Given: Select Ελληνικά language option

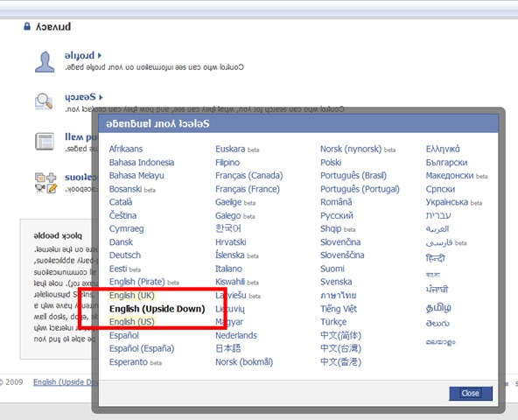Looking at the screenshot, I should tap(443, 149).
